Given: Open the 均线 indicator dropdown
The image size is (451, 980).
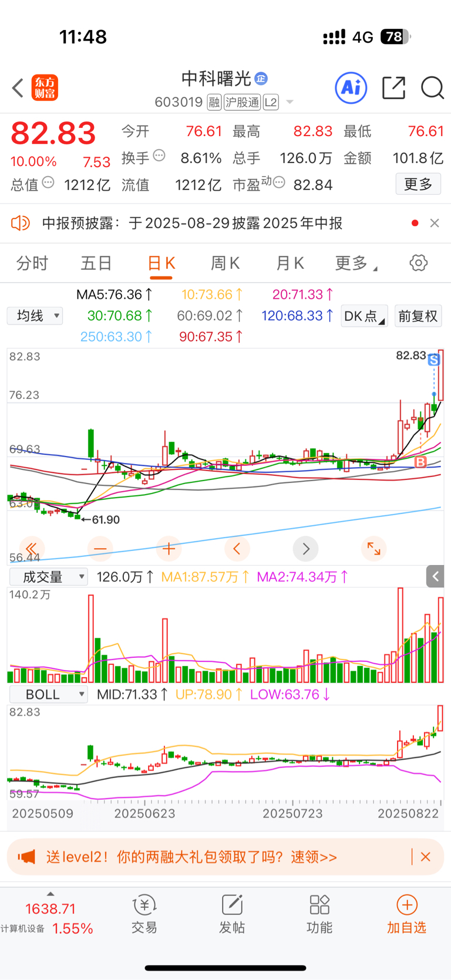Looking at the screenshot, I should coord(35,316).
